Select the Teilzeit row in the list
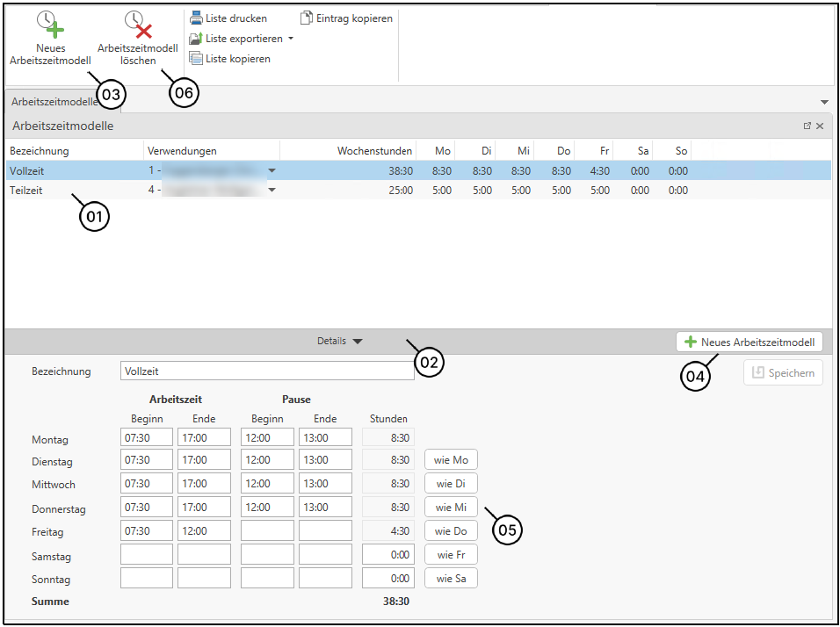 [26, 191]
